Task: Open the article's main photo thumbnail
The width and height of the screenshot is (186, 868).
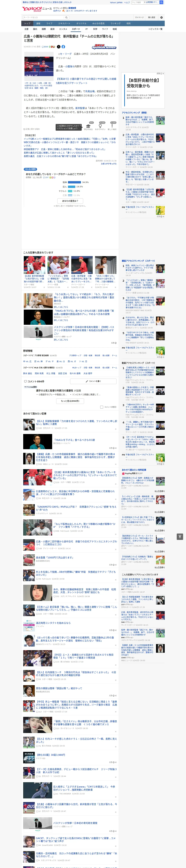Action: click(x=39, y=66)
